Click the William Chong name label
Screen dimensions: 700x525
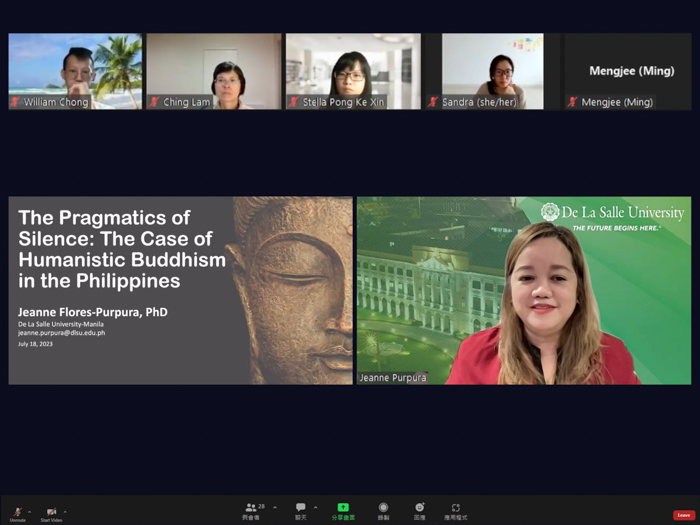[56, 102]
